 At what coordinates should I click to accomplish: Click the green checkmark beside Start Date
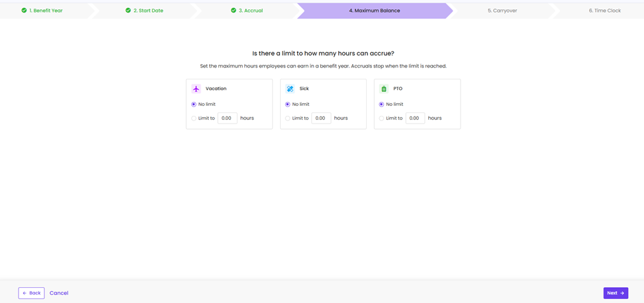[x=128, y=11]
